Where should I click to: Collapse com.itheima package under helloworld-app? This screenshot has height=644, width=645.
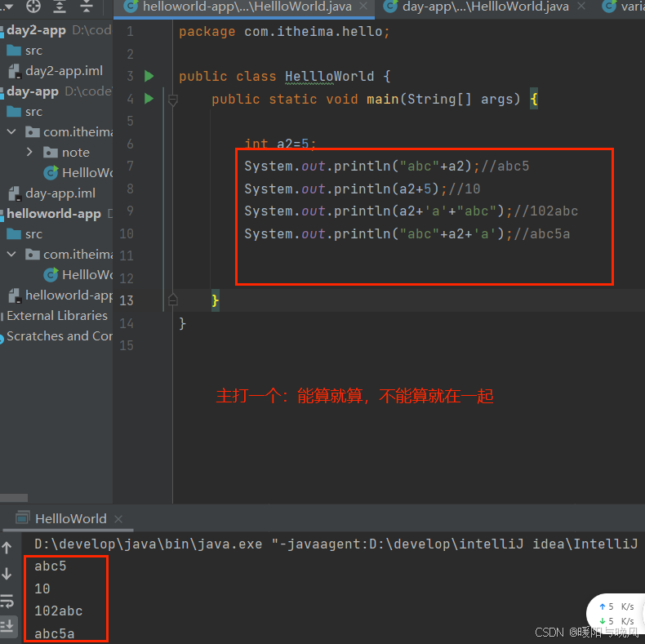click(x=11, y=254)
